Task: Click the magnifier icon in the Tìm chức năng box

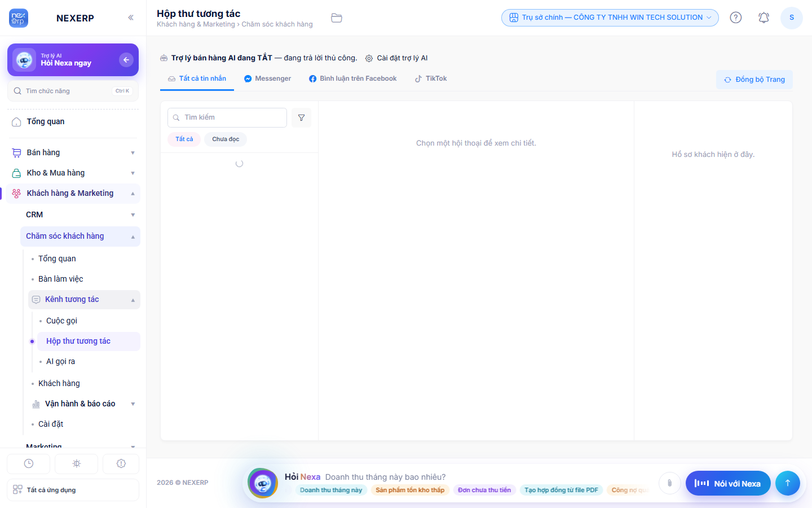Action: (x=17, y=91)
